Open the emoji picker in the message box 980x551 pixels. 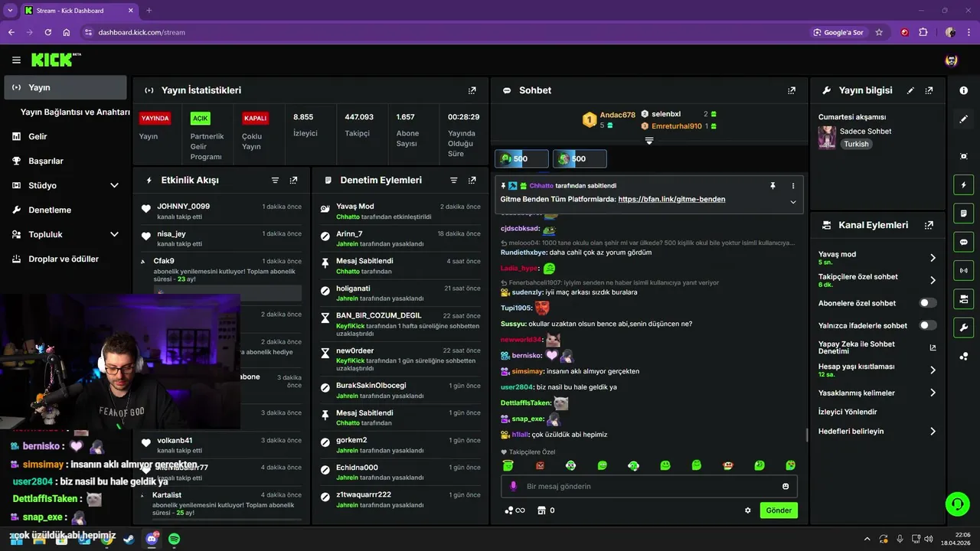786,487
